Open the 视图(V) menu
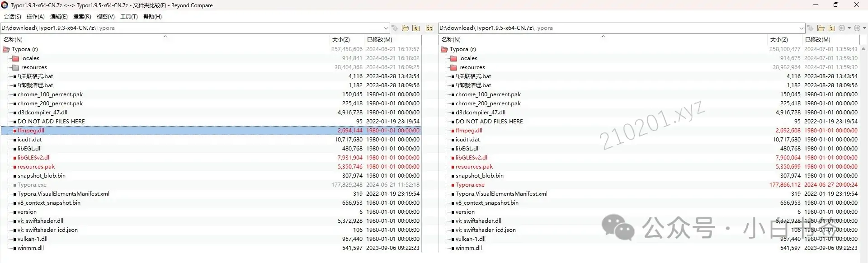 pyautogui.click(x=105, y=17)
